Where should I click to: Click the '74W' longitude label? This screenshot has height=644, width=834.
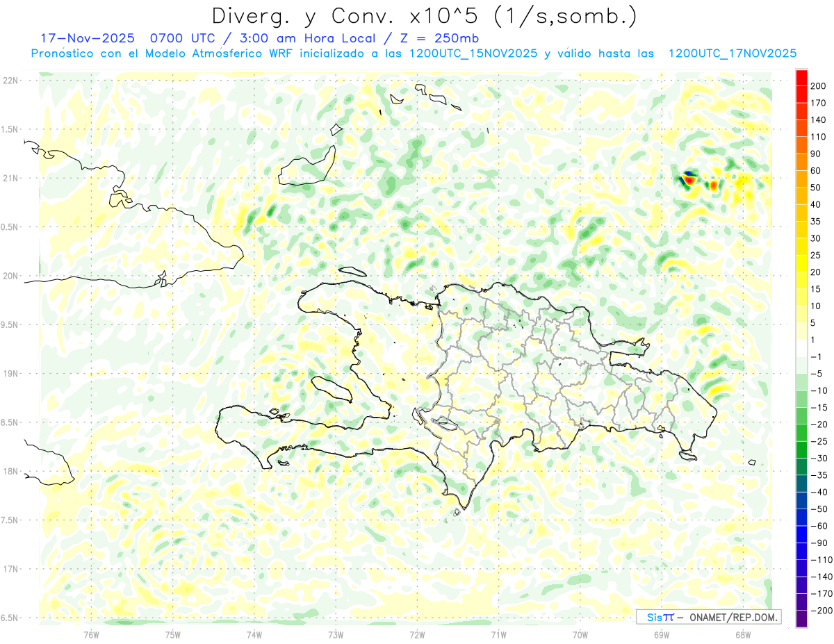pos(254,634)
